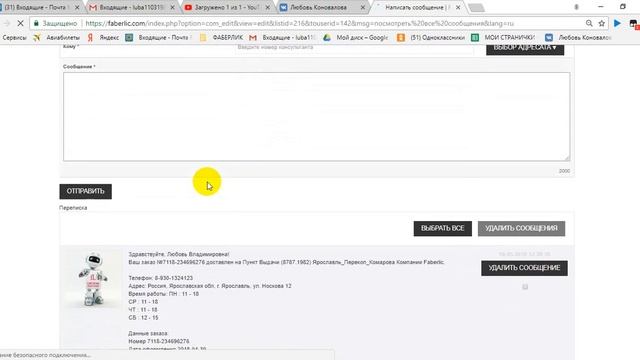
Task: Open the ФАБЕРЛИК bookmark folder
Action: pyautogui.click(x=221, y=38)
